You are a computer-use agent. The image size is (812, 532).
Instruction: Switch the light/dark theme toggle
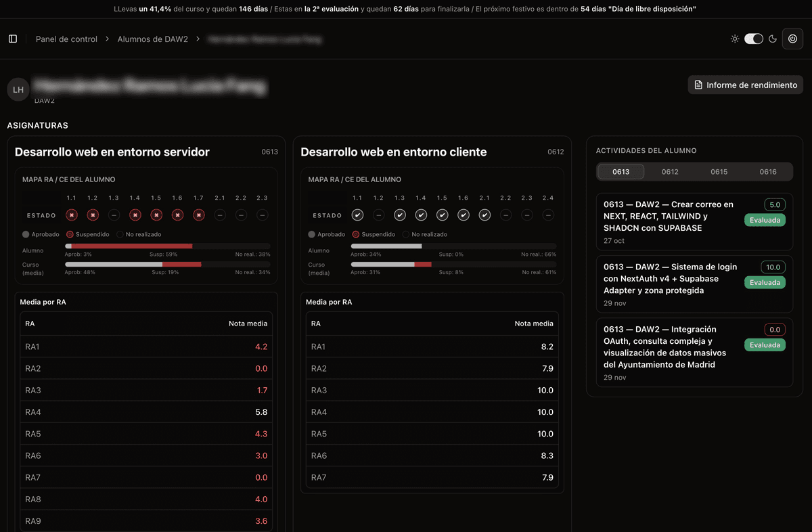[754, 39]
